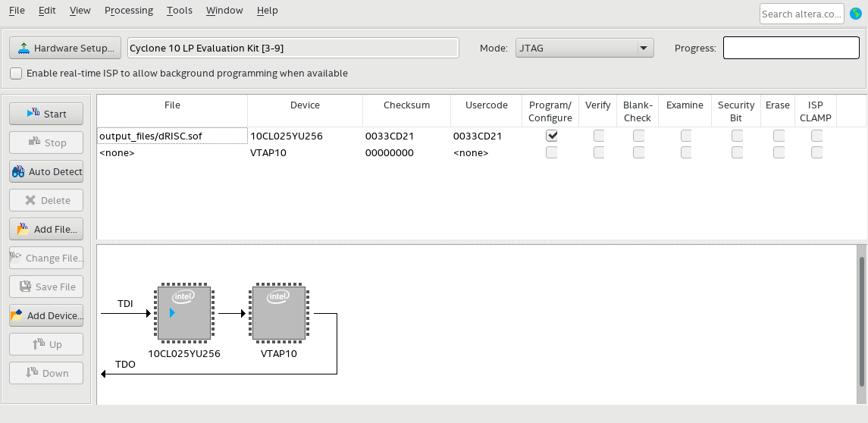Check Security Bit for dRISC.sof row
This screenshot has width=868, height=423.
738,136
